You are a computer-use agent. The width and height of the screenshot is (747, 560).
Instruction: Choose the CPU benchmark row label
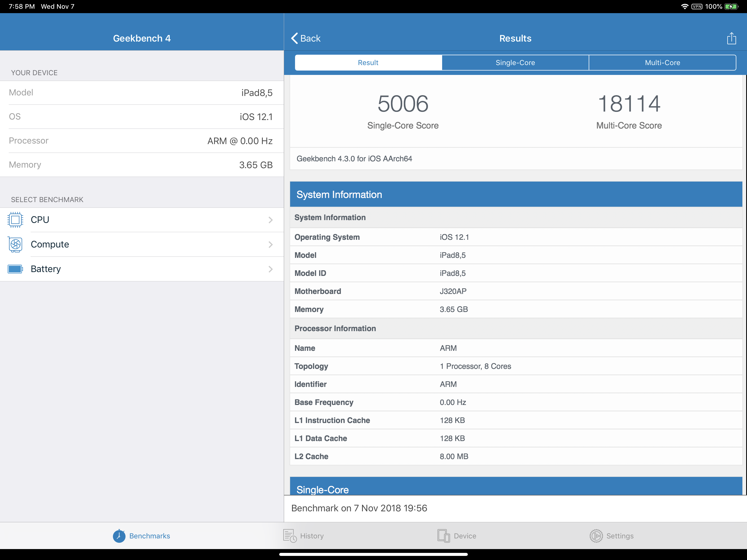[40, 220]
